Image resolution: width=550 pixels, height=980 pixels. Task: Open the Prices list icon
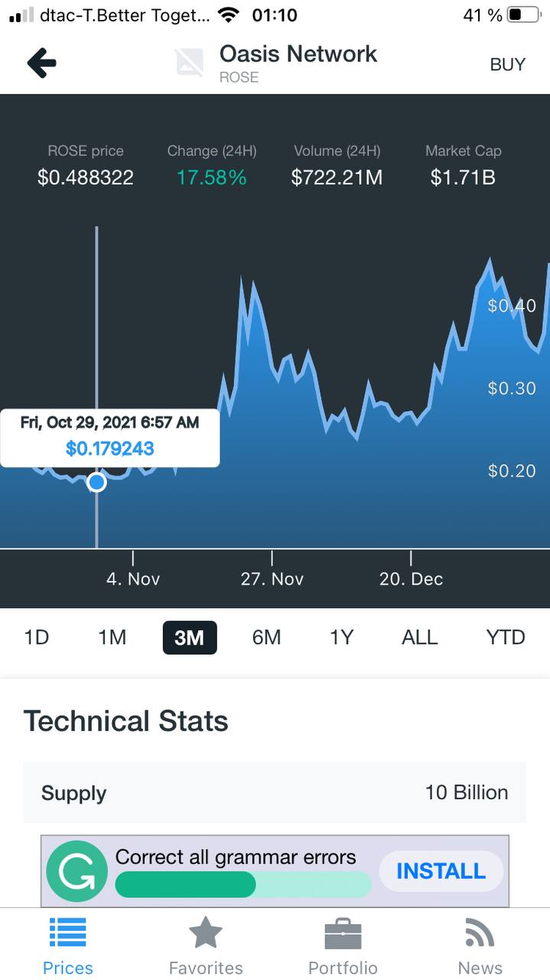pyautogui.click(x=68, y=934)
